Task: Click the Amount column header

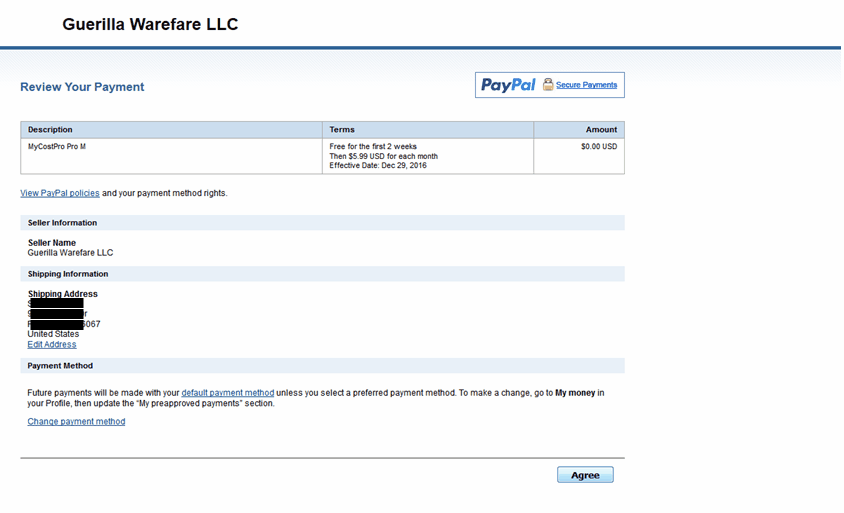Action: (579, 130)
